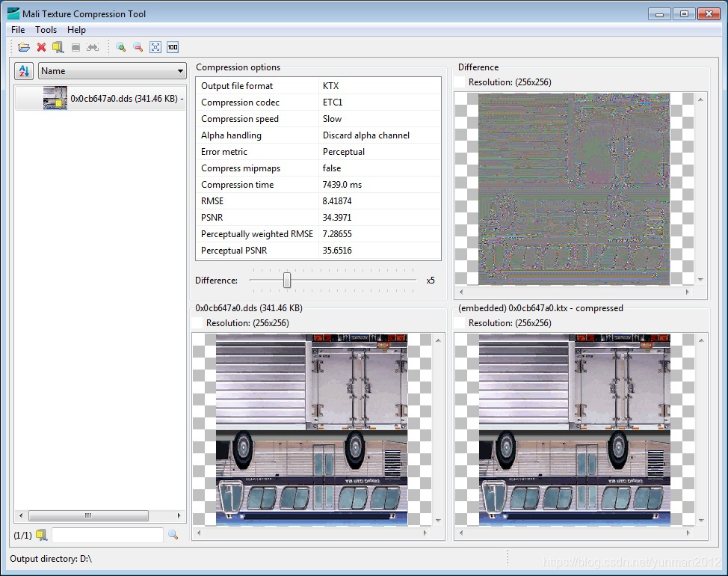Image resolution: width=728 pixels, height=576 pixels.
Task: Click the Difference multiplier slider handle
Action: [287, 280]
